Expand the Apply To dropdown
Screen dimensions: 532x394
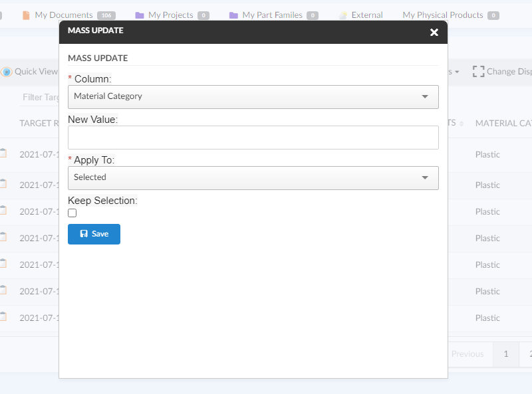[253, 178]
